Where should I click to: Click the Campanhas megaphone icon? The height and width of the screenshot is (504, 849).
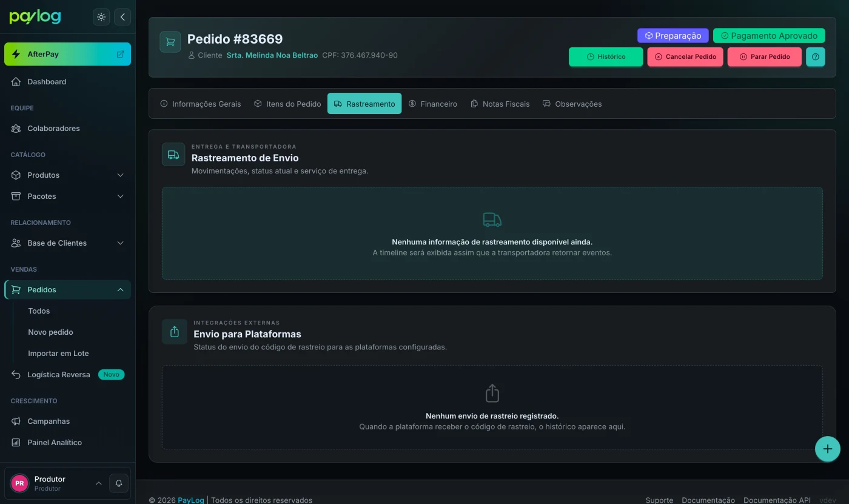[16, 422]
